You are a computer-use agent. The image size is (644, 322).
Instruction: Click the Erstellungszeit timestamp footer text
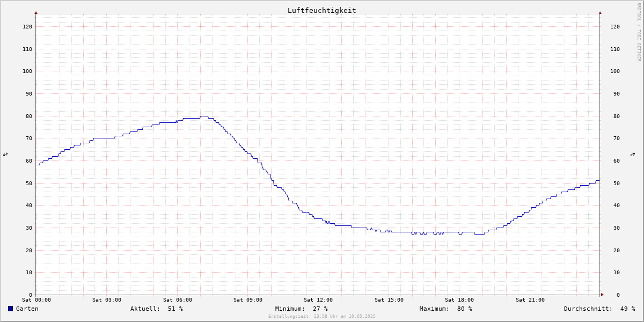tap(322, 317)
